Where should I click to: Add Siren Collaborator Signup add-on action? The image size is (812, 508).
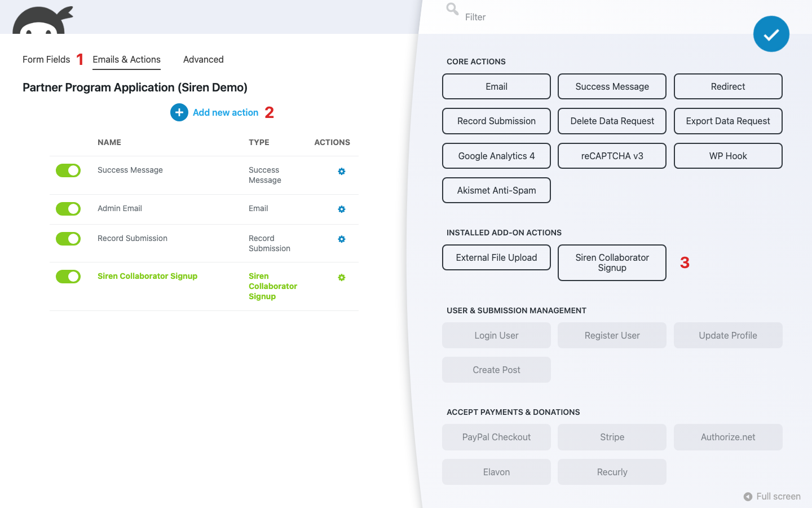pos(612,262)
